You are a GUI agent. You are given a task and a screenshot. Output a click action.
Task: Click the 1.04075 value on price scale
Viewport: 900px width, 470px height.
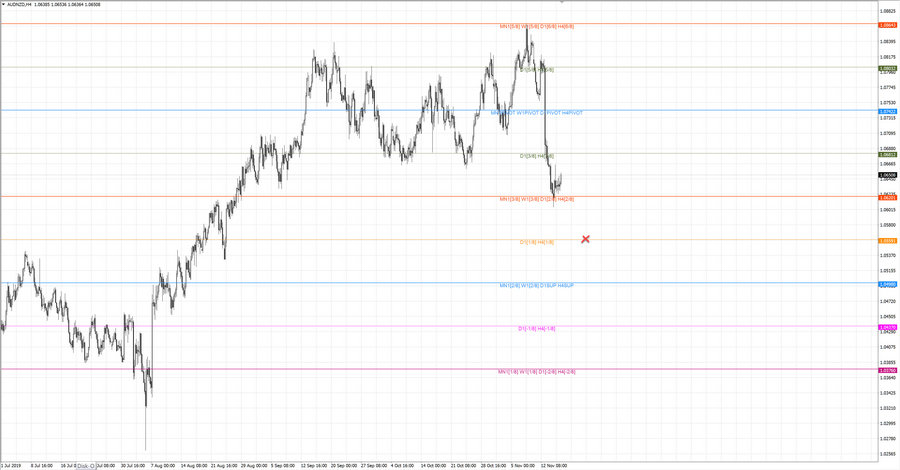point(887,347)
